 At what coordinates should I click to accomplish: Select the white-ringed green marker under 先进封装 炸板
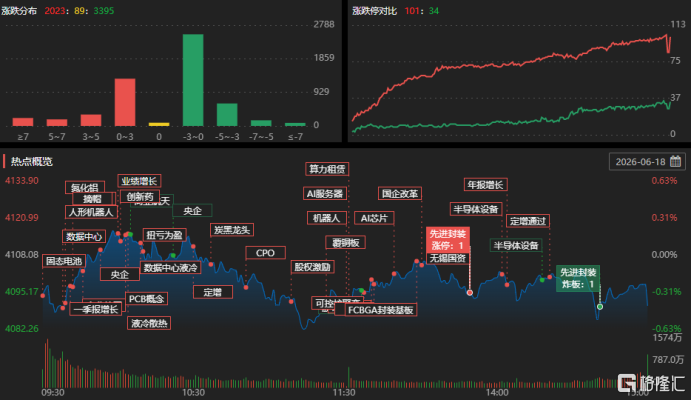600,306
